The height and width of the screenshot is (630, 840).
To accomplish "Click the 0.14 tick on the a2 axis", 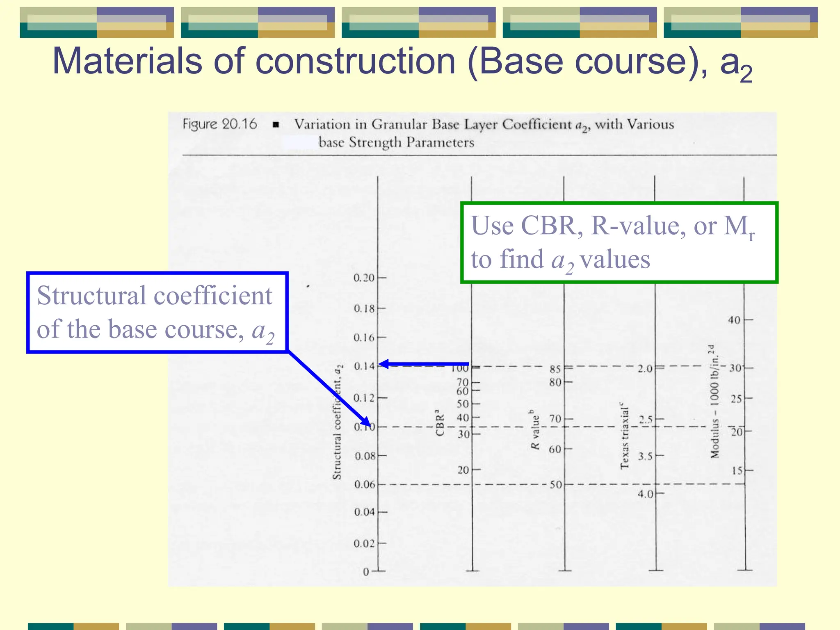I will coord(364,366).
